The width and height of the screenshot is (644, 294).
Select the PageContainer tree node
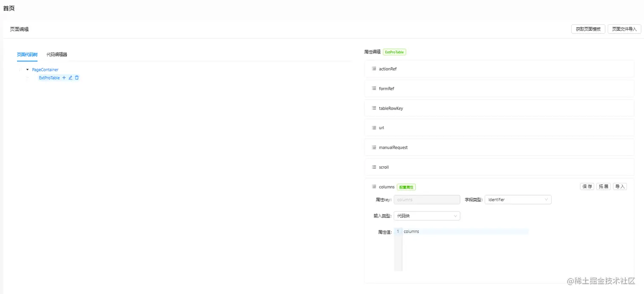coord(45,69)
